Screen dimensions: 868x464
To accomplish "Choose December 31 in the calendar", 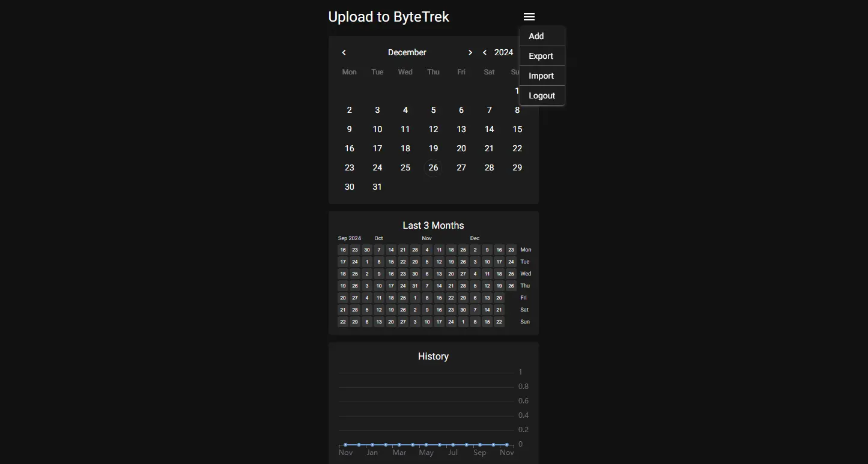I will pyautogui.click(x=377, y=187).
